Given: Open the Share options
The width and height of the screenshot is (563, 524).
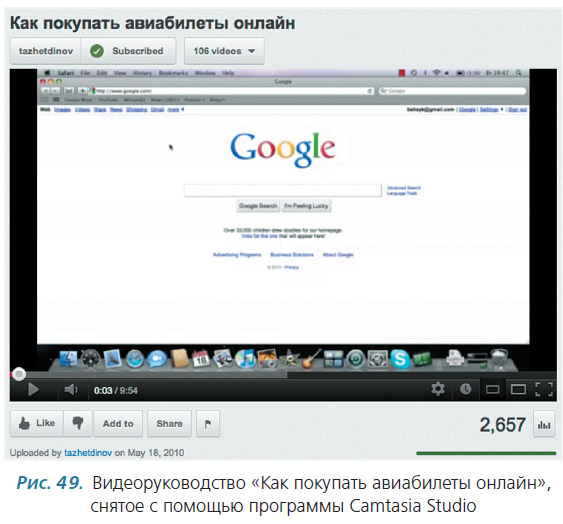Looking at the screenshot, I should (x=169, y=424).
